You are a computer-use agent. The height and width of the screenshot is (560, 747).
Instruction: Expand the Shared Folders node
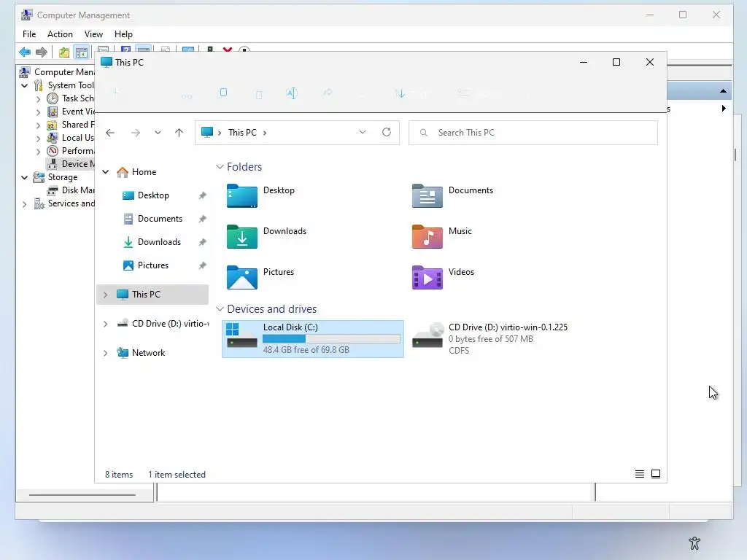tap(38, 125)
